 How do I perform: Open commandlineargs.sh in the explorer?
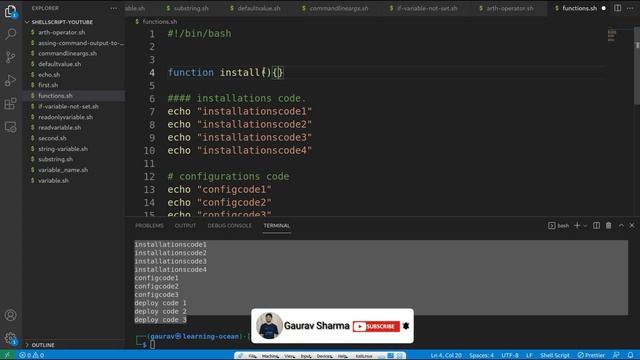point(67,53)
